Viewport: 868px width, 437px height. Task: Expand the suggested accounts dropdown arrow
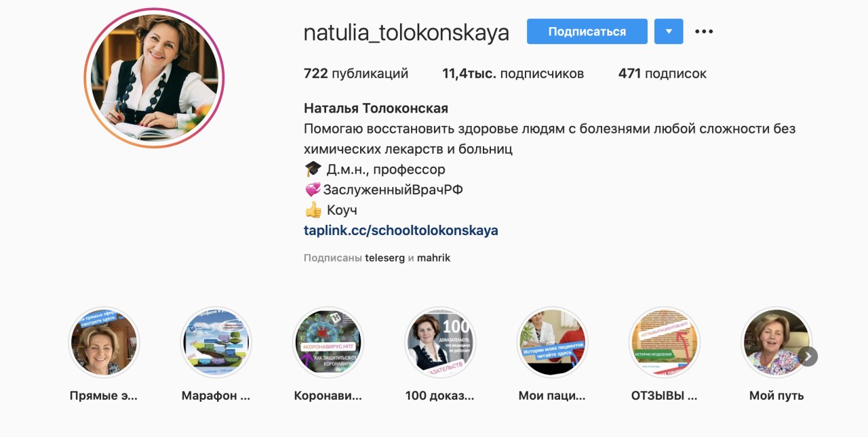click(669, 31)
